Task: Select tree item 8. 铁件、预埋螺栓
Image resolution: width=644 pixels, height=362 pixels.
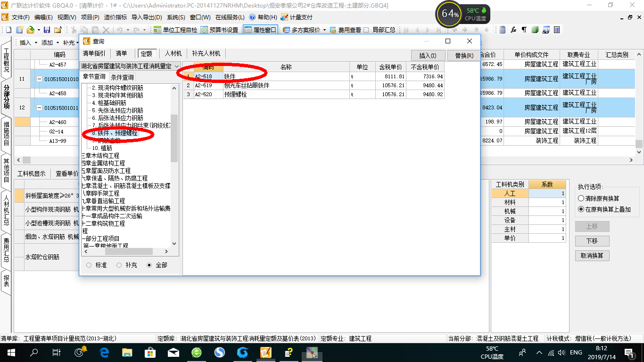Action: (x=115, y=133)
